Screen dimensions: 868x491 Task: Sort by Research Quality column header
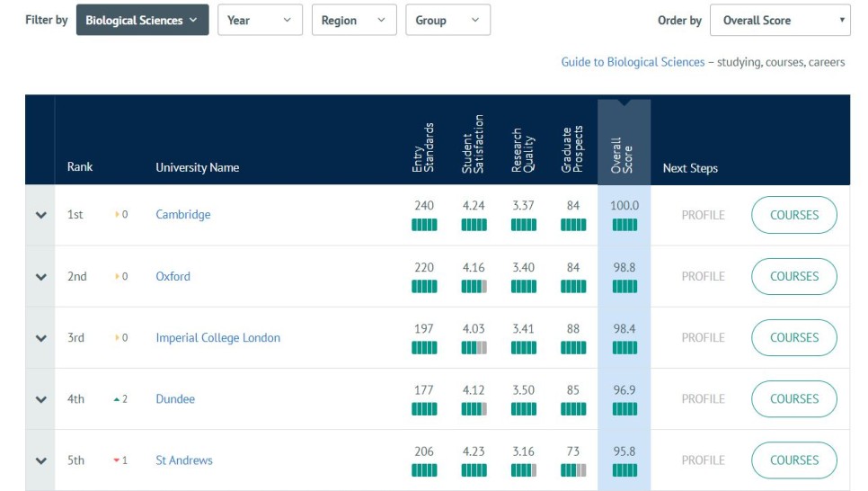tap(523, 150)
